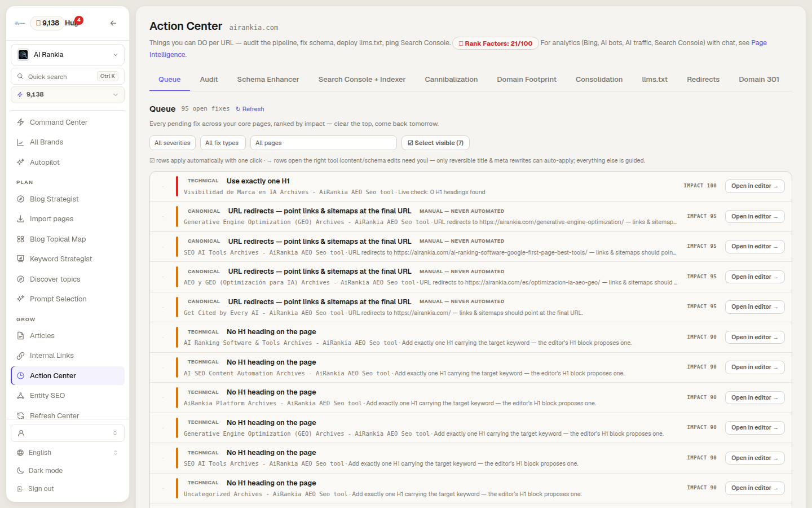Click the Articles document icon
Screen dimensions: 812x508
coord(20,336)
